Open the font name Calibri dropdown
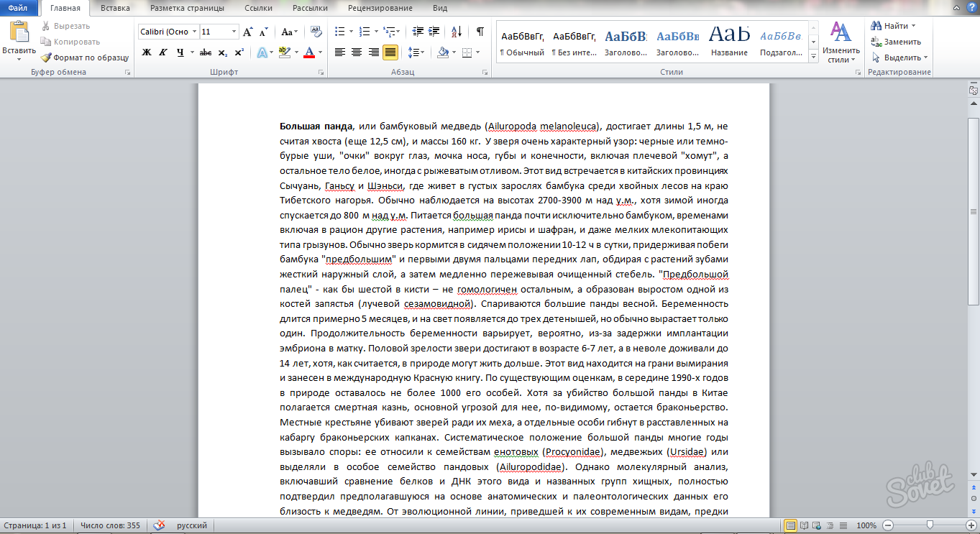Screen dimensions: 980x534 pos(194,32)
